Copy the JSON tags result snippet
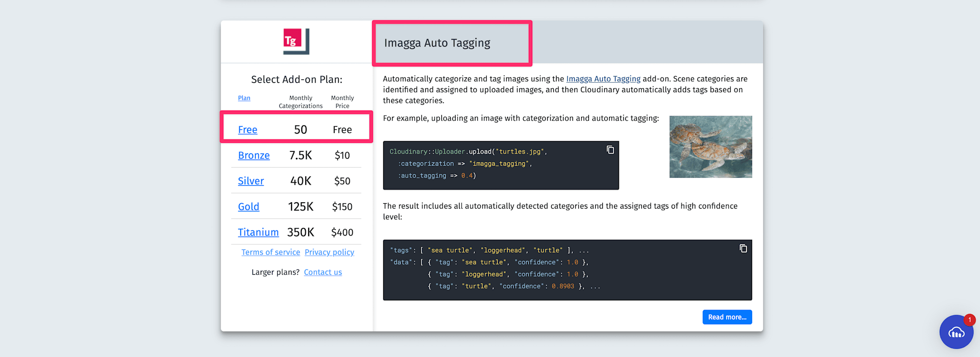The image size is (980, 357). 743,248
